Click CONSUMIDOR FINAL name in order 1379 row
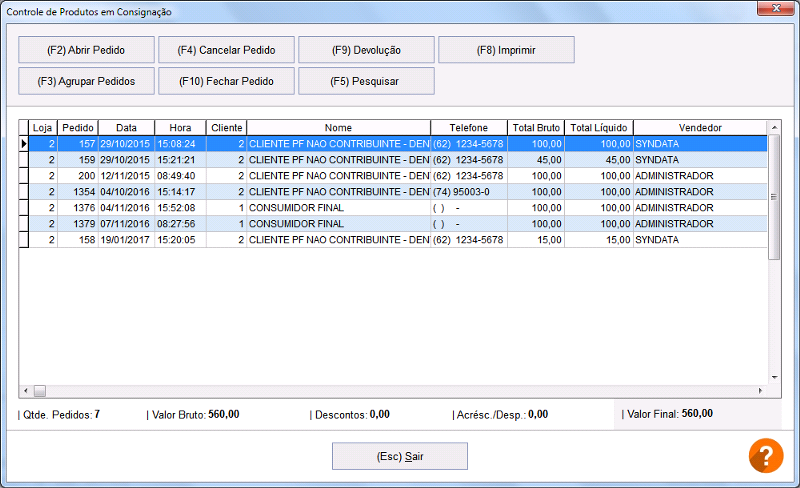The width and height of the screenshot is (800, 488). 339,224
